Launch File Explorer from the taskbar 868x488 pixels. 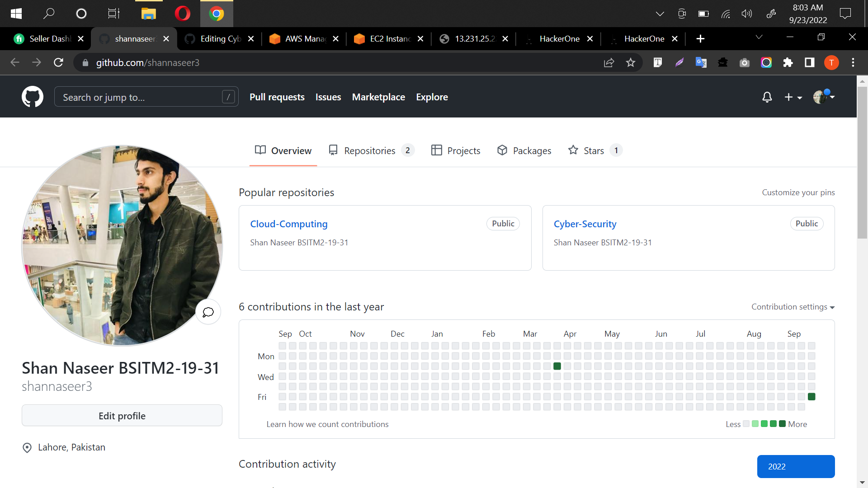pyautogui.click(x=149, y=14)
